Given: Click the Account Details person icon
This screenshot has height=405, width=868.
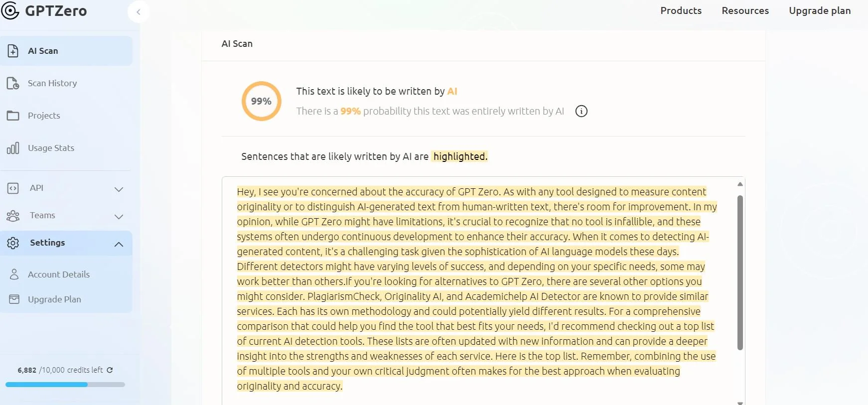Looking at the screenshot, I should pyautogui.click(x=14, y=274).
